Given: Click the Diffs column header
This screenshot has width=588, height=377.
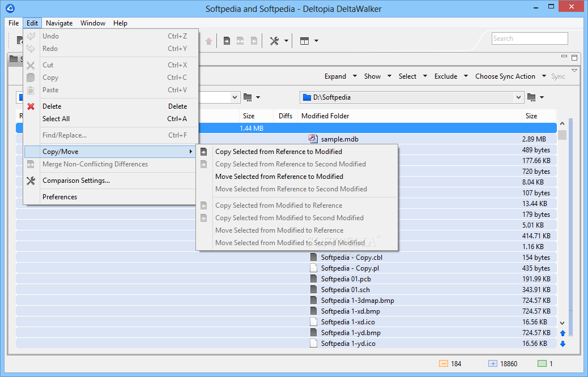Looking at the screenshot, I should coord(286,116).
